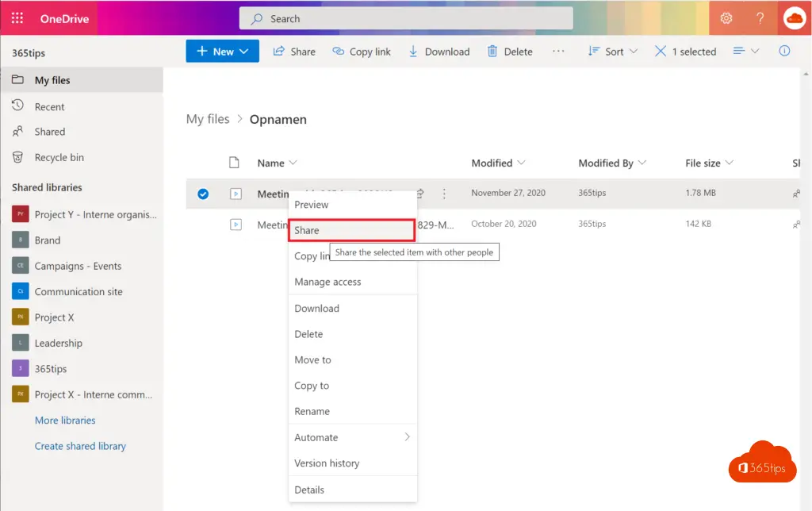Click the 142 KB file size

tap(698, 224)
